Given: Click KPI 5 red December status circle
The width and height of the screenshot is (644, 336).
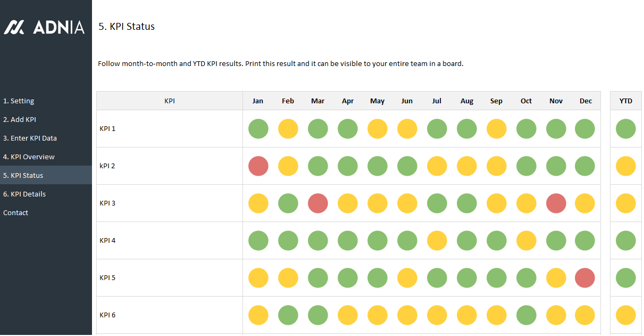Looking at the screenshot, I should click(585, 278).
